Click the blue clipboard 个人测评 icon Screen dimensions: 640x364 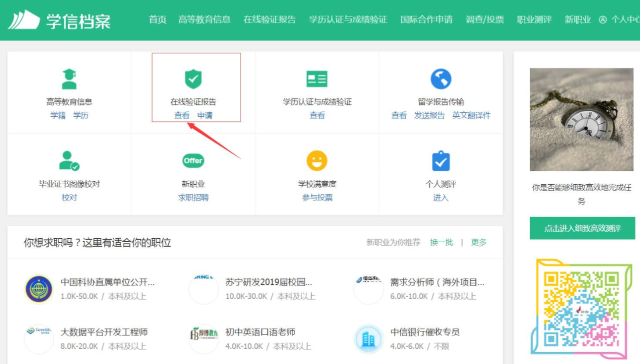coord(440,161)
